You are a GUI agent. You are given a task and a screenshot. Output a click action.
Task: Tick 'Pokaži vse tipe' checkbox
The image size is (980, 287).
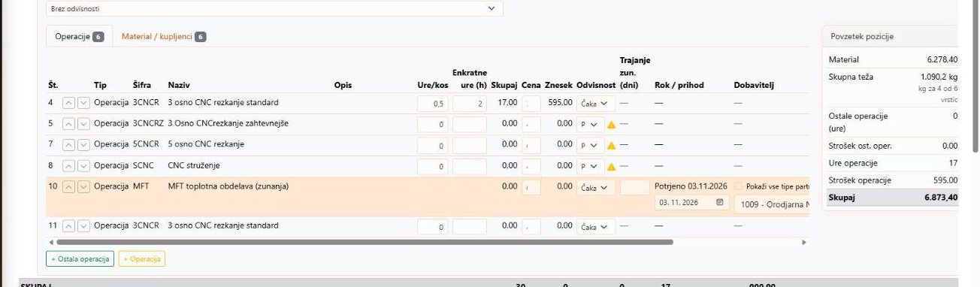(739, 186)
